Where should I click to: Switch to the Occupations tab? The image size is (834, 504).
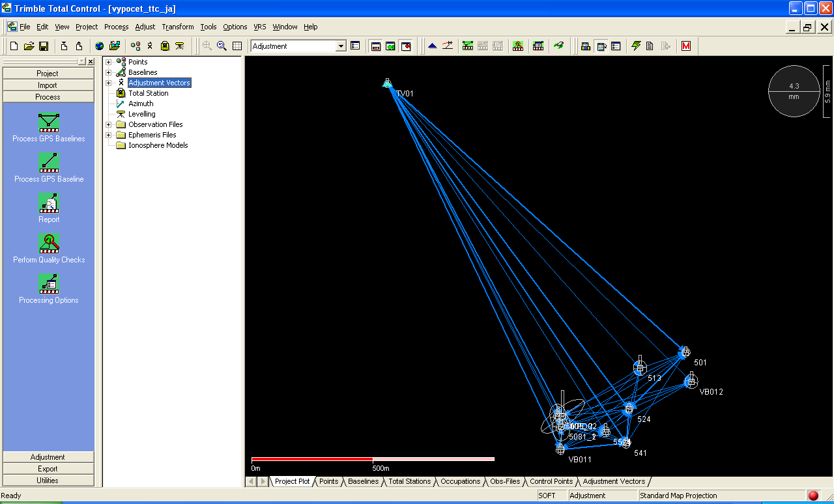click(x=460, y=481)
